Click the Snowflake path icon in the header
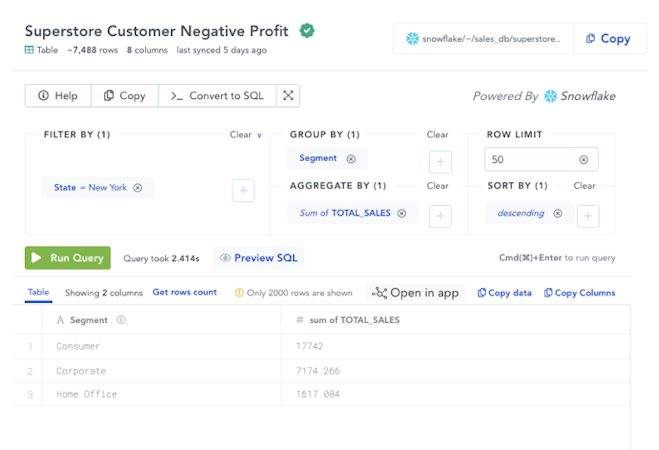This screenshot has width=659, height=450. click(412, 39)
